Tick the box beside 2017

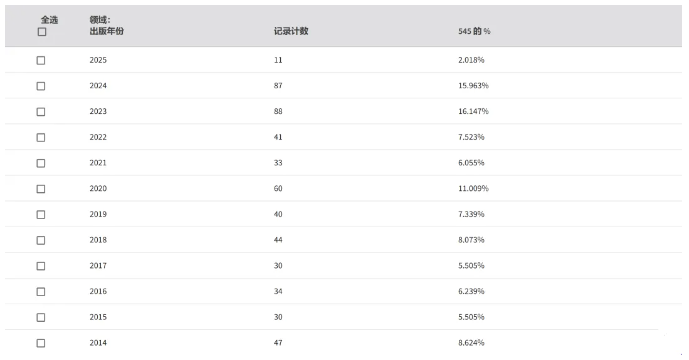pyautogui.click(x=41, y=266)
